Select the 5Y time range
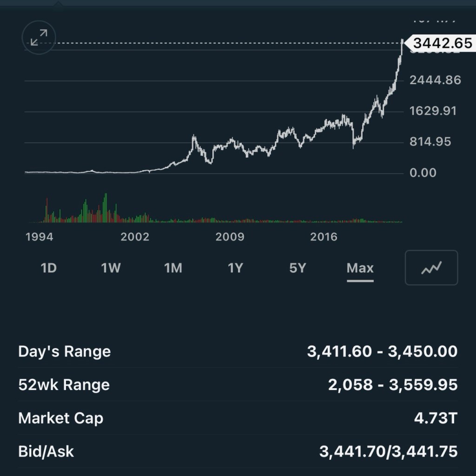Image resolution: width=476 pixels, height=476 pixels. tap(297, 268)
